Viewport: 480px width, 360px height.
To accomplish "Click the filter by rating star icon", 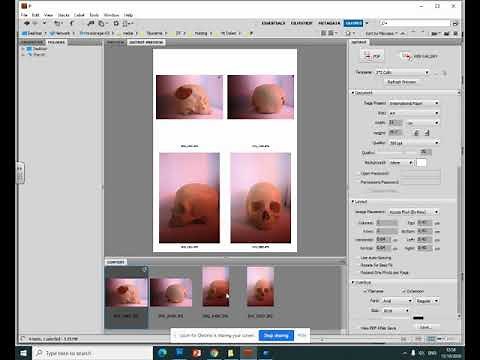I will 349,33.
